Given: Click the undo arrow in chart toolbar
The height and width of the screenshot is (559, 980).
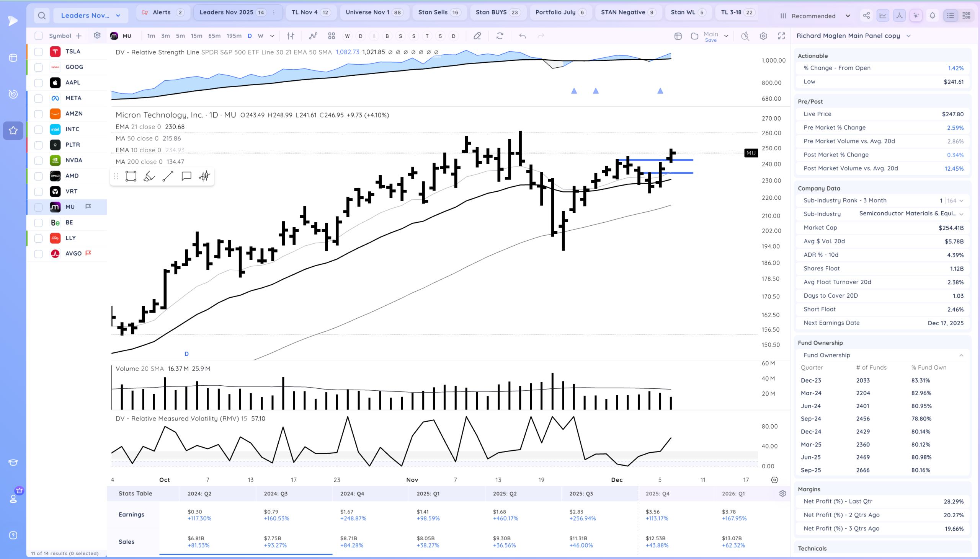Looking at the screenshot, I should 522,36.
